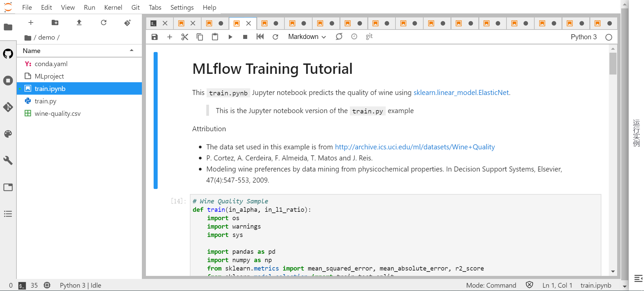Click the clock icon in notebook toolbar
This screenshot has height=291, width=644.
354,37
